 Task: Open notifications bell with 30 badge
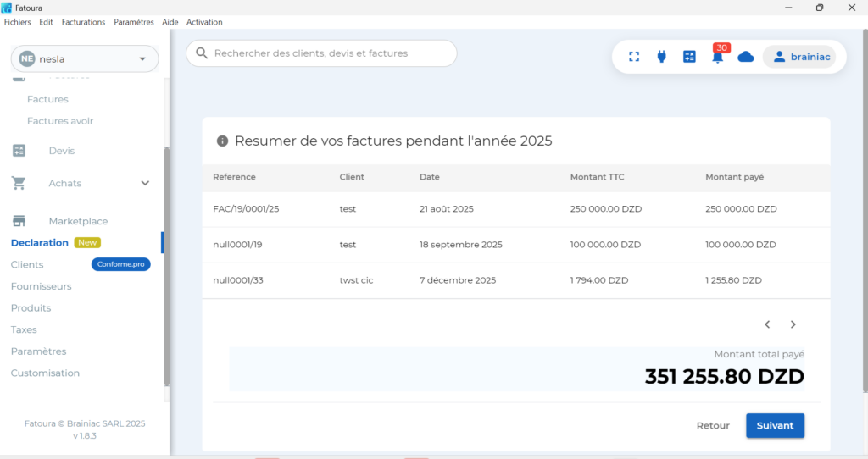[x=718, y=57]
